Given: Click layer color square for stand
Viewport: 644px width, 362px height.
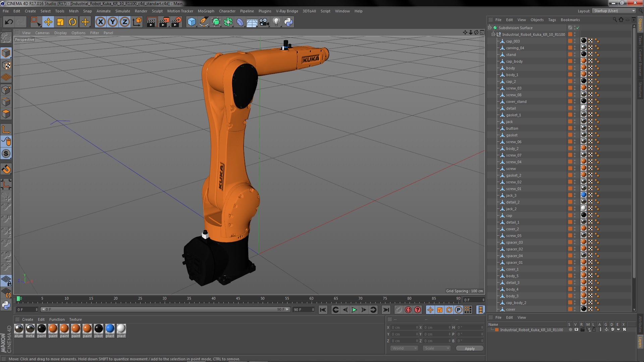Looking at the screenshot, I should pos(570,55).
